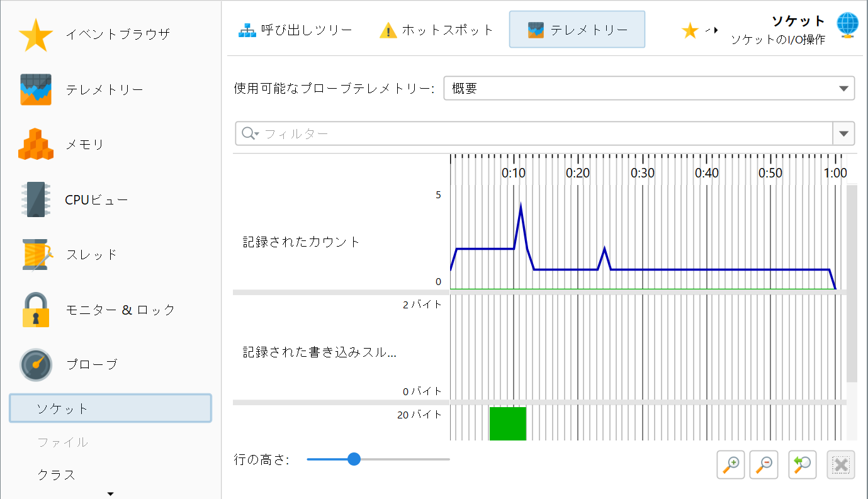Screen dimensions: 868x499
Task: Select the テレメトリー sidebar chart icon
Action: tap(35, 89)
